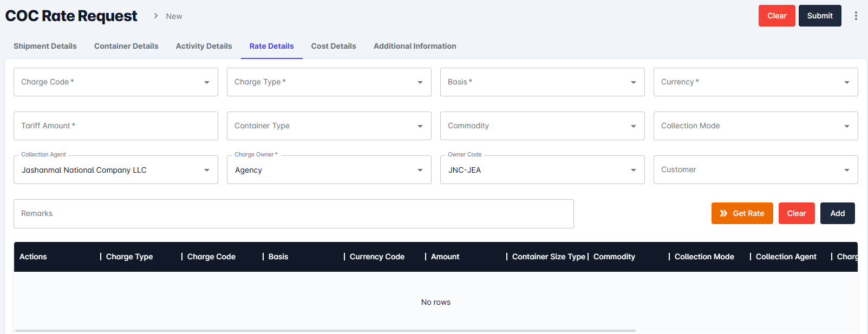The image size is (868, 334).
Task: Expand the Charge Code dropdown
Action: pyautogui.click(x=206, y=82)
